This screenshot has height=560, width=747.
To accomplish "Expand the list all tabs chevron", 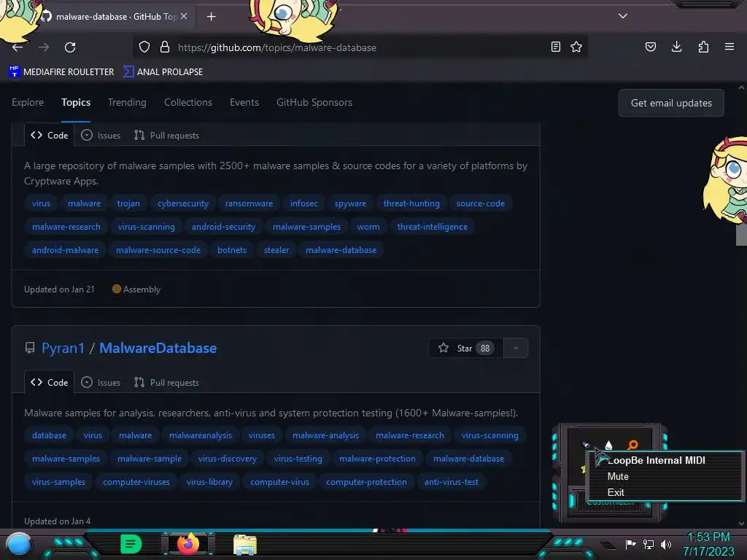I will 623,16.
